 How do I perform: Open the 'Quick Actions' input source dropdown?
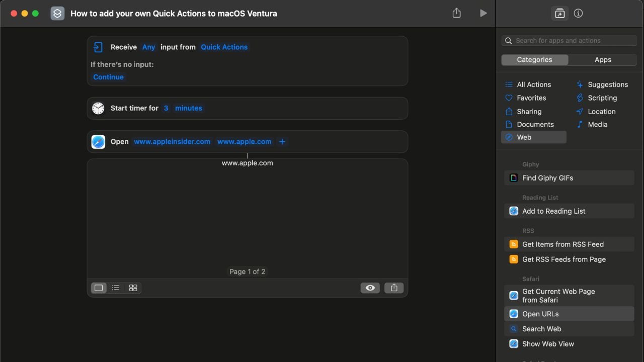coord(224,47)
